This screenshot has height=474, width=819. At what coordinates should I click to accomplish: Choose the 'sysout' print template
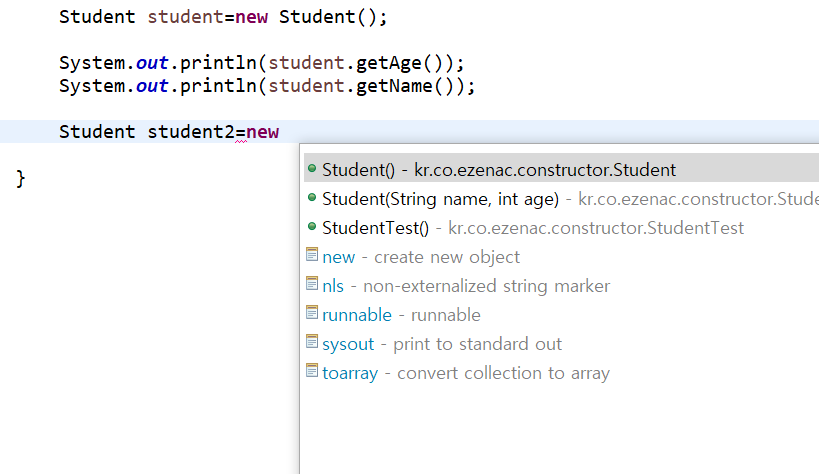561,344
